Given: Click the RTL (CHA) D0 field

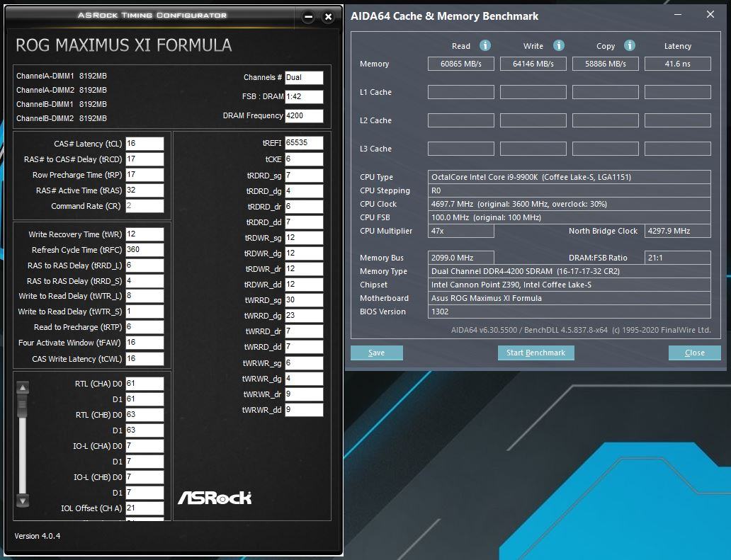Looking at the screenshot, I should pyautogui.click(x=144, y=384).
